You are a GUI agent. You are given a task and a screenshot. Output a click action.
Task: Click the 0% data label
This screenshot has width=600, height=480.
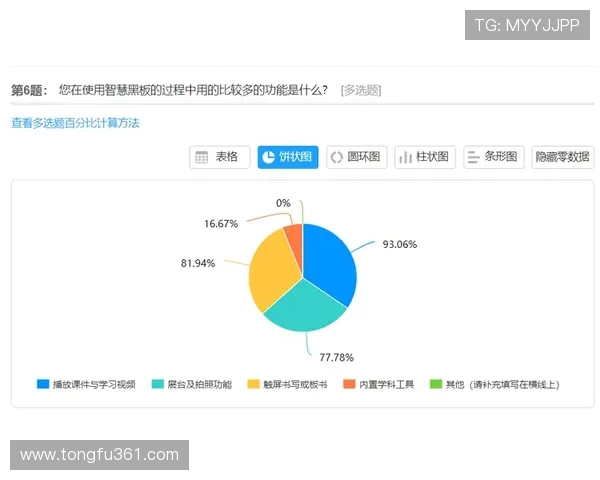click(x=284, y=203)
